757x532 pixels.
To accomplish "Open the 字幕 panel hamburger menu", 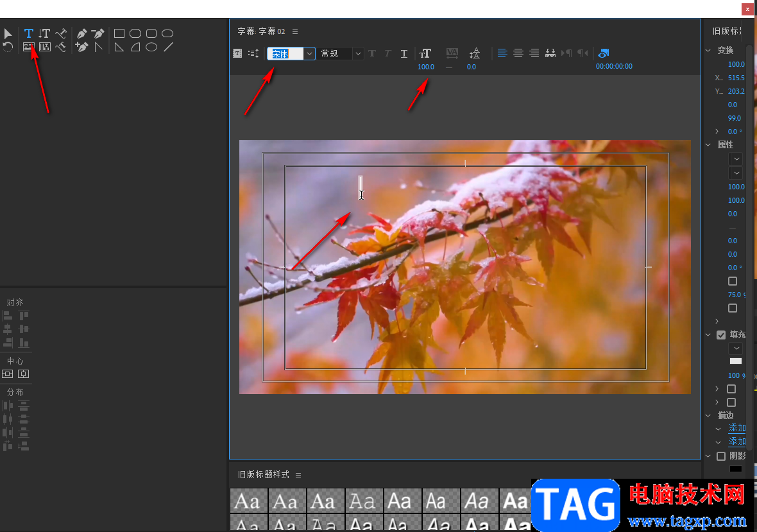I will click(295, 31).
